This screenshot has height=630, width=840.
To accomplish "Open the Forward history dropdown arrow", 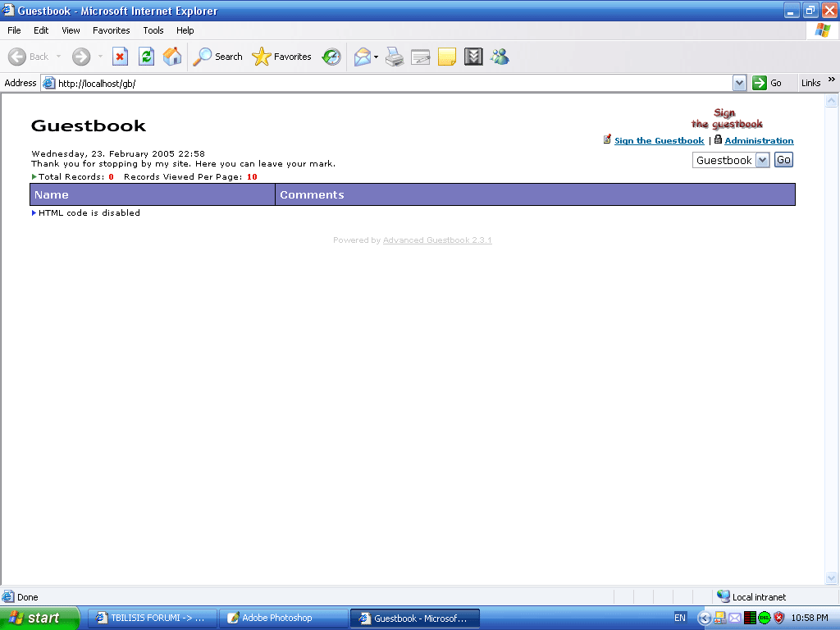I will 100,57.
